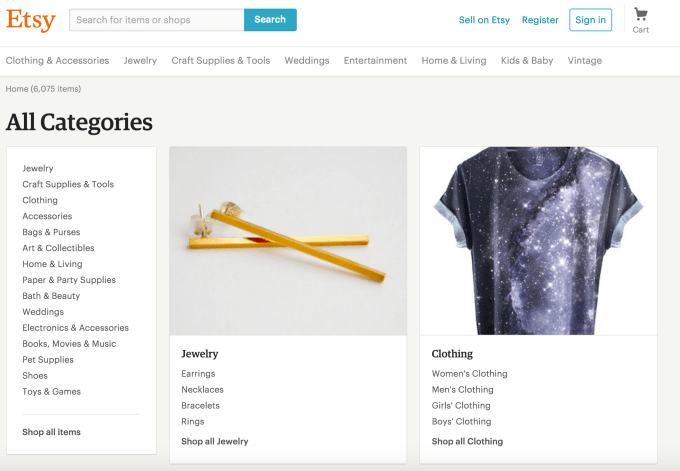Image resolution: width=680 pixels, height=471 pixels.
Task: Open the Necklaces subcategory link
Action: 202,390
